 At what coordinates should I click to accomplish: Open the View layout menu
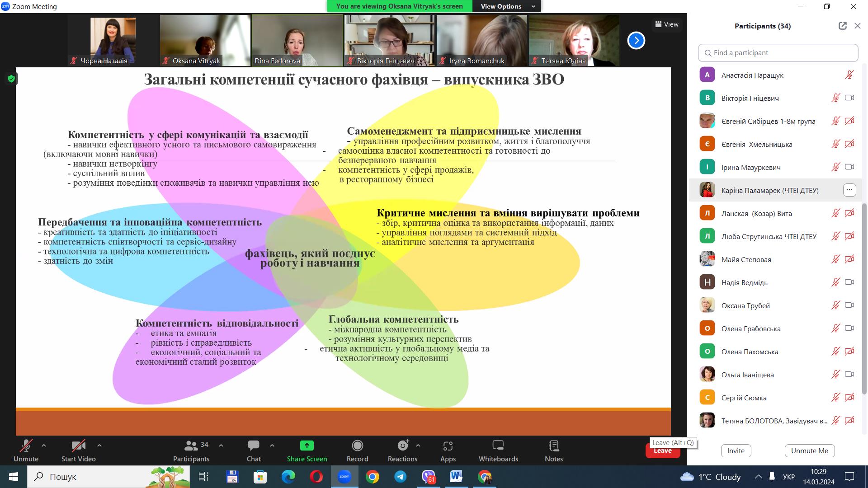click(x=667, y=24)
